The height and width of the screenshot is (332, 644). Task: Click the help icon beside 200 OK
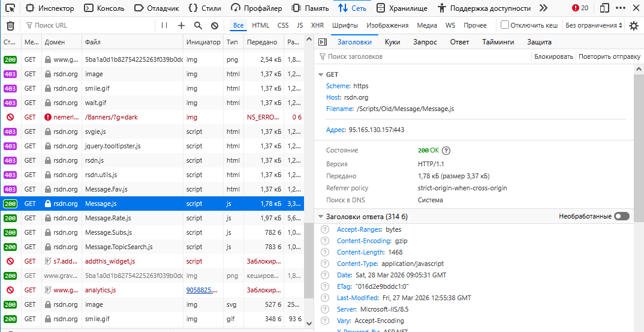tap(446, 151)
